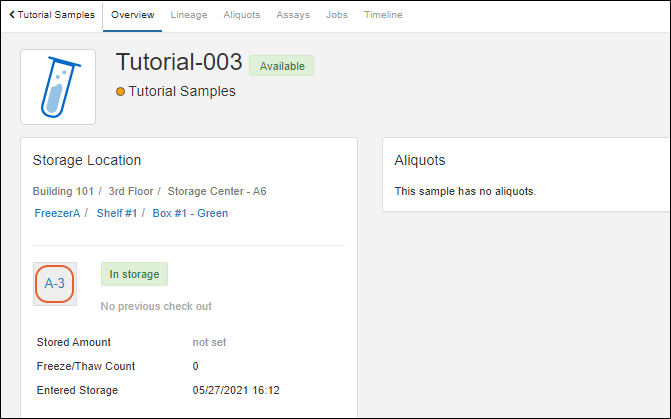Select the Overview tab
Viewport: 671px width, 419px height.
click(133, 16)
